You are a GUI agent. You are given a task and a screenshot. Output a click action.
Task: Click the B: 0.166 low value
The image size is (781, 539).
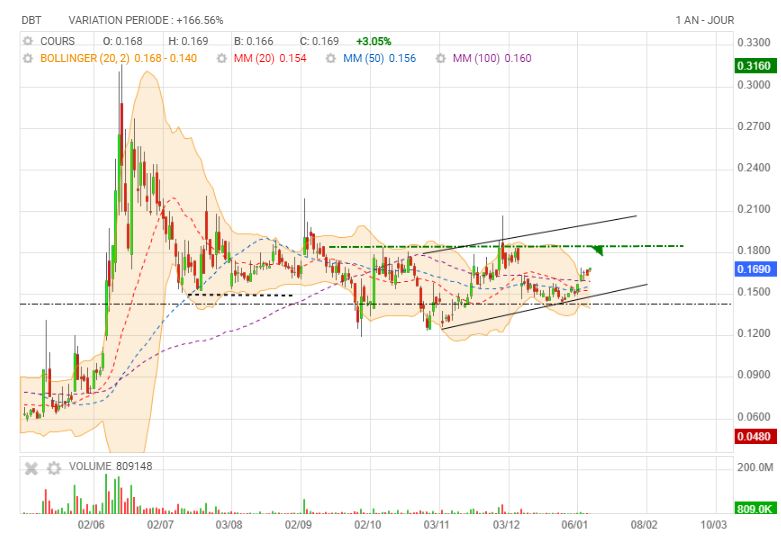coord(254,41)
